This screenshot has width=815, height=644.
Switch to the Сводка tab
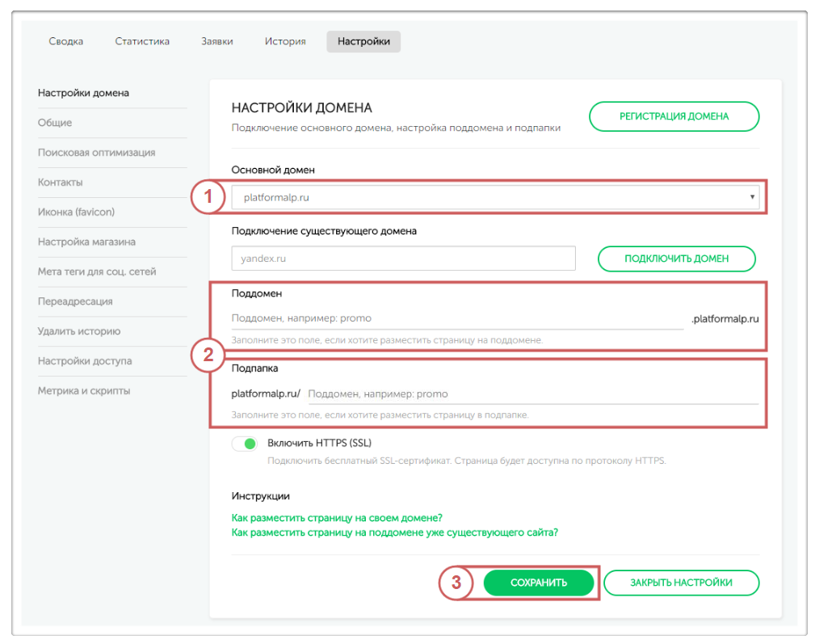tap(66, 41)
